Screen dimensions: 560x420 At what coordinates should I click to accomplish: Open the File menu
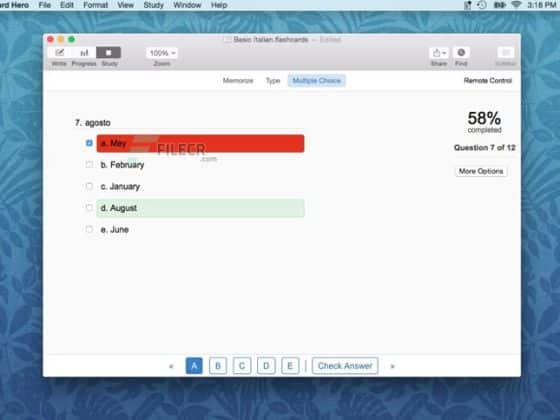[45, 5]
